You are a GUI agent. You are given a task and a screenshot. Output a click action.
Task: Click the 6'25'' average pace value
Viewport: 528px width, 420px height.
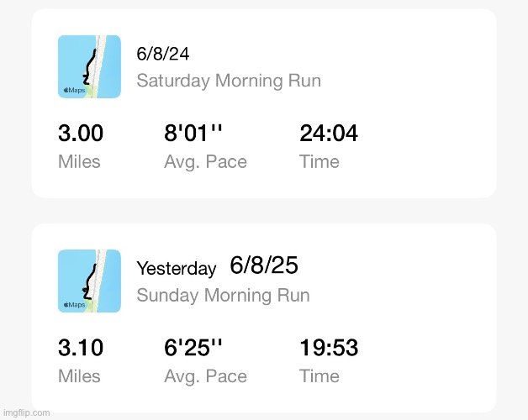point(193,347)
